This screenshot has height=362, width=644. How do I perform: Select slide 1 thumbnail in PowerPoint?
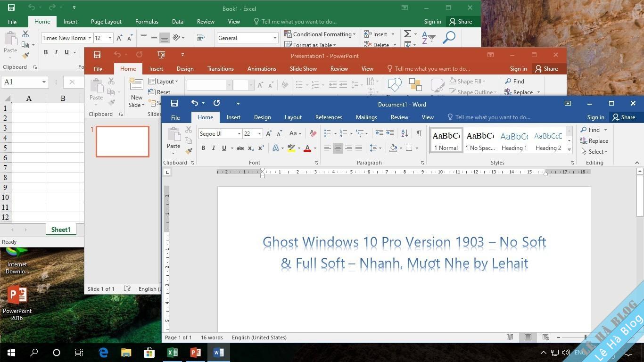[x=123, y=141]
